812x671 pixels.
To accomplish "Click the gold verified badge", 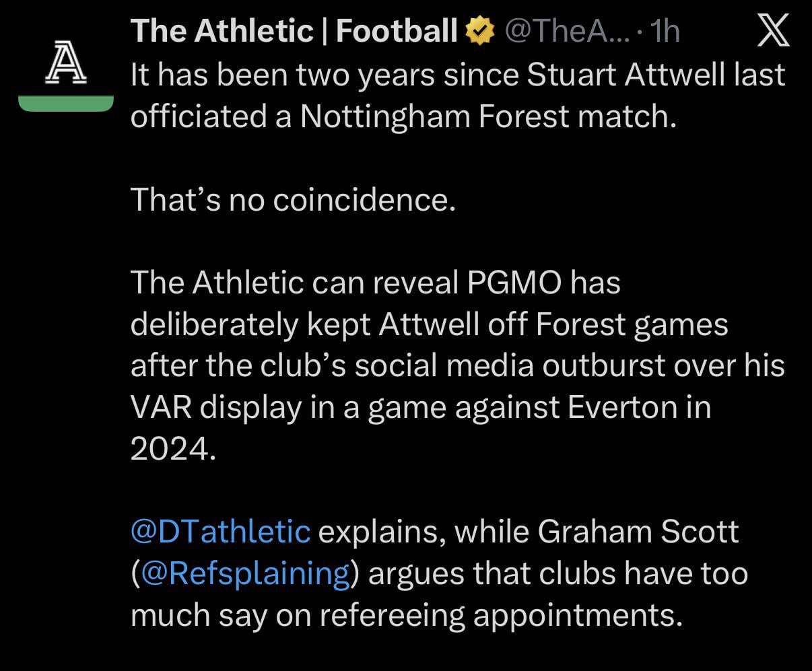I will click(x=480, y=32).
